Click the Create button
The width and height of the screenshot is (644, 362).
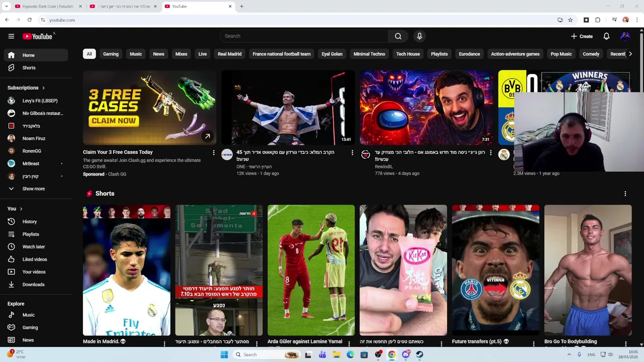point(582,36)
